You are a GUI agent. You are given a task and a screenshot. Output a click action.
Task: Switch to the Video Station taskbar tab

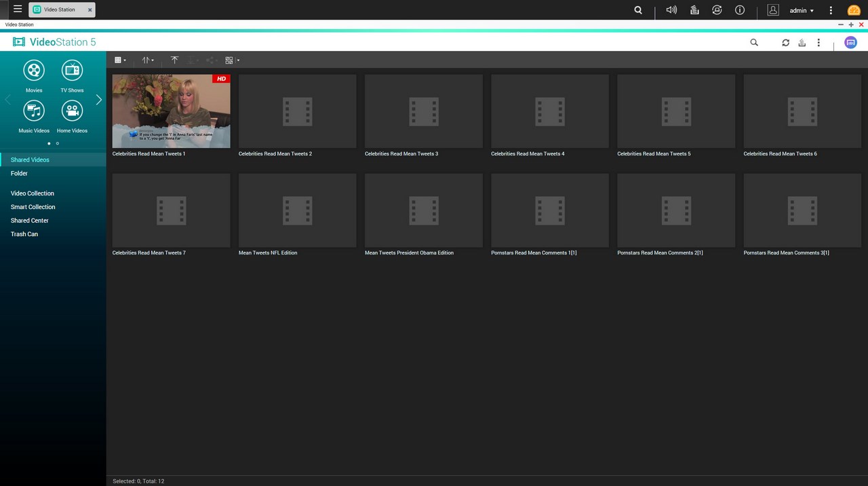(62, 10)
